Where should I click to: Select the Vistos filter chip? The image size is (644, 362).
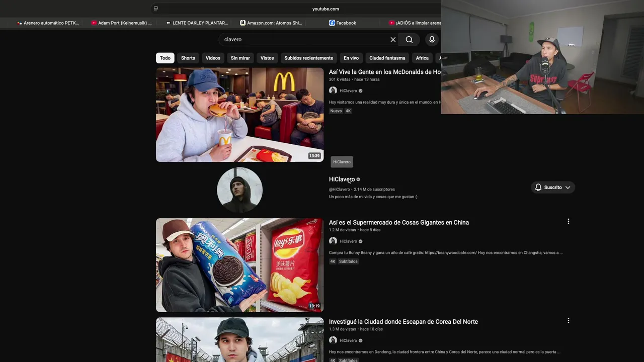tap(267, 58)
